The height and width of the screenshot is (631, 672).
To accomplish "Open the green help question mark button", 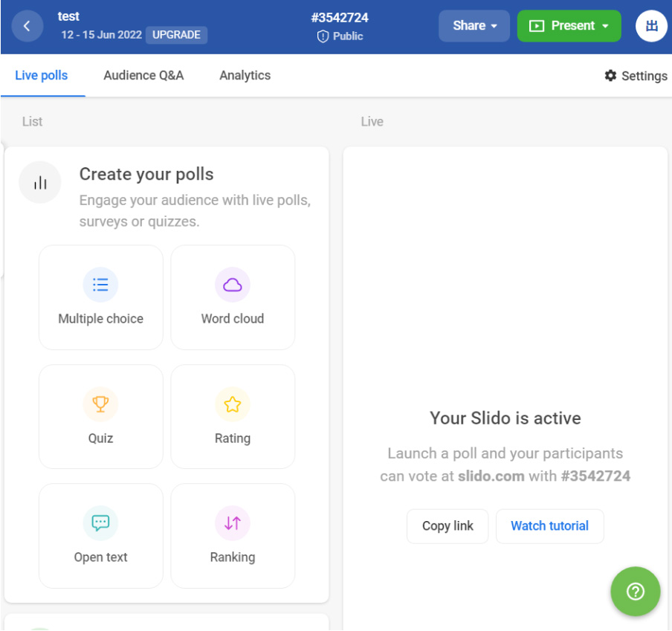I will coord(635,591).
